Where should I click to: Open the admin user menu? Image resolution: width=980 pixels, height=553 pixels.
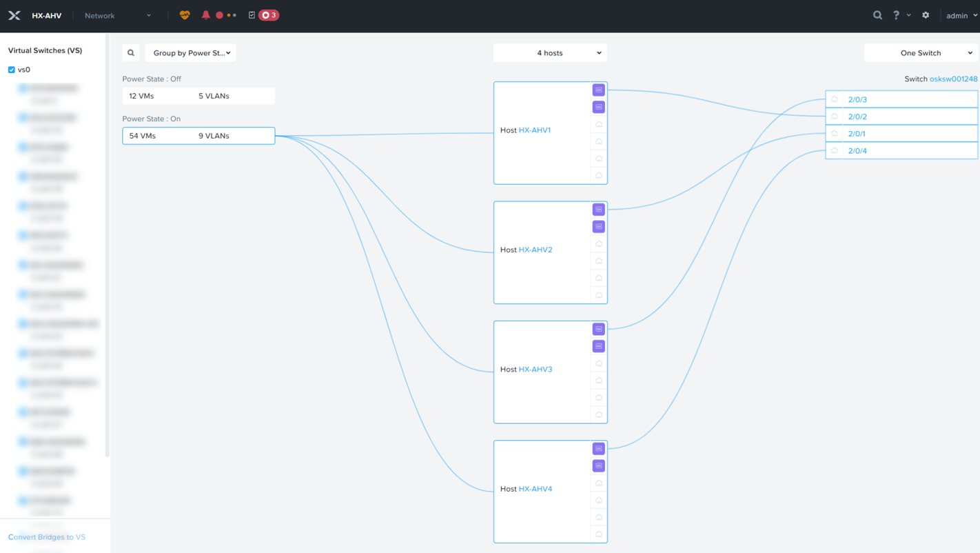click(x=961, y=15)
